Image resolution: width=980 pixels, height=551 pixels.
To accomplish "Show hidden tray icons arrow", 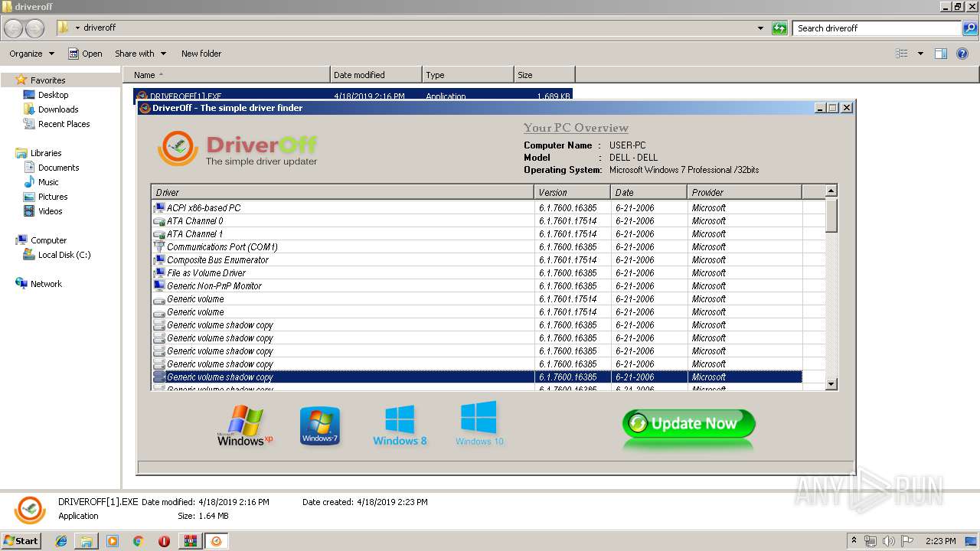I will 854,541.
